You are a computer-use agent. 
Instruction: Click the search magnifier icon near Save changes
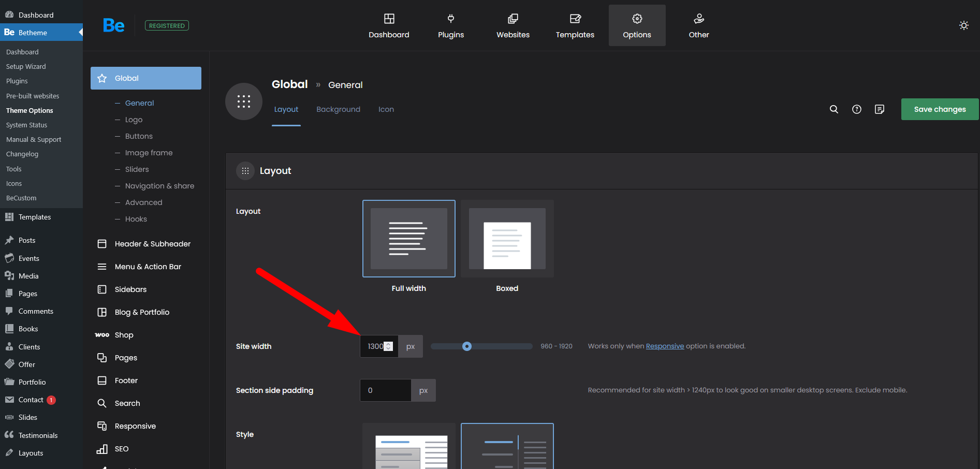833,109
